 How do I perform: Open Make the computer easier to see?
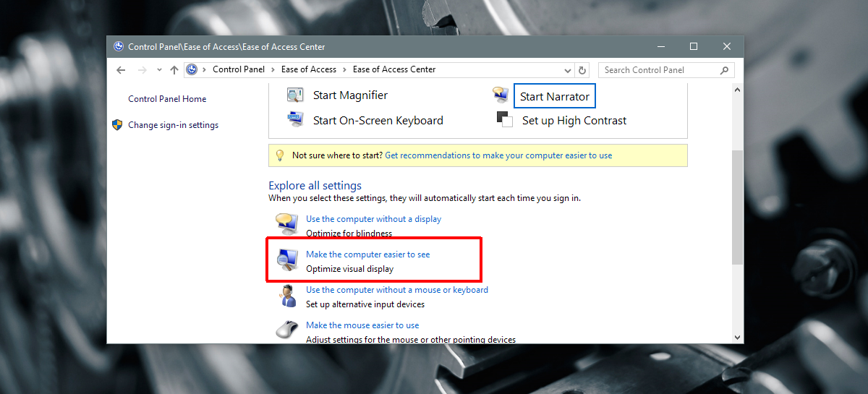[x=367, y=254]
